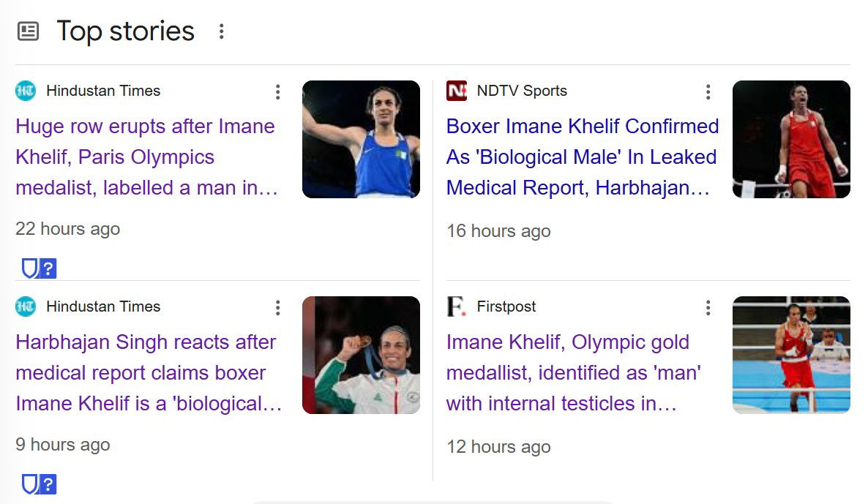Open the 'Boxer Imane Khelif Confirmed' headline
The width and height of the screenshot is (868, 504).
(x=582, y=157)
